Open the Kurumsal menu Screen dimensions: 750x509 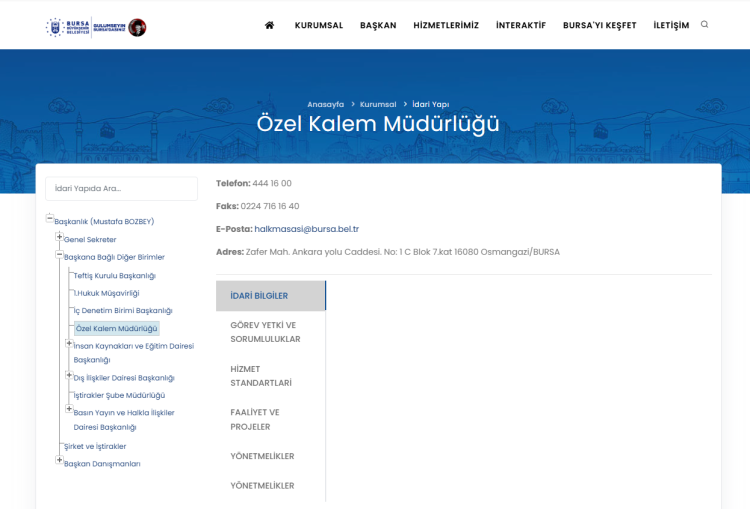(x=319, y=25)
